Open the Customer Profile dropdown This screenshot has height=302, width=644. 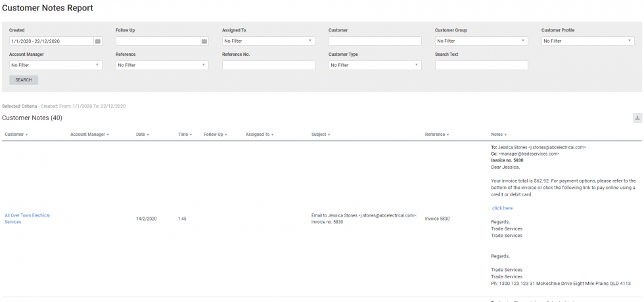tap(587, 41)
